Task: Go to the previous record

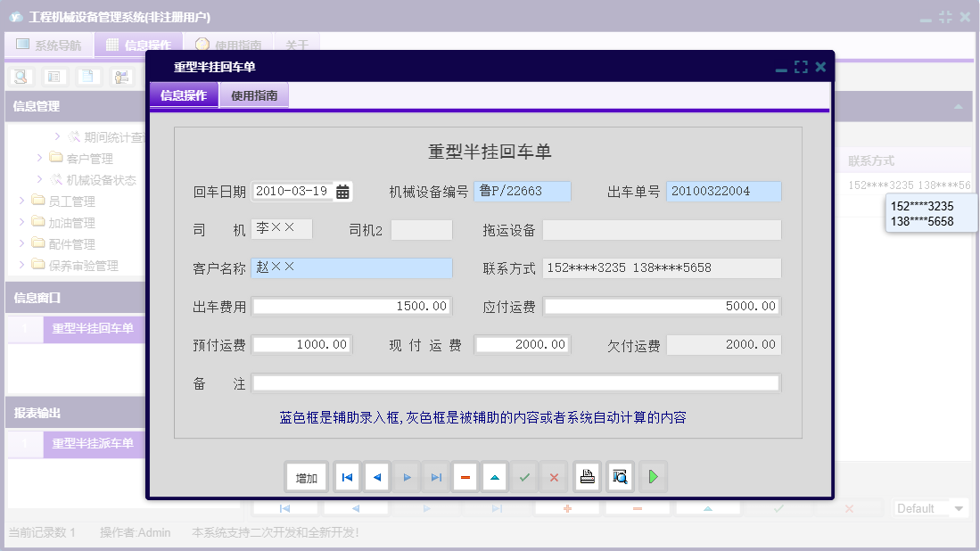Action: [376, 476]
